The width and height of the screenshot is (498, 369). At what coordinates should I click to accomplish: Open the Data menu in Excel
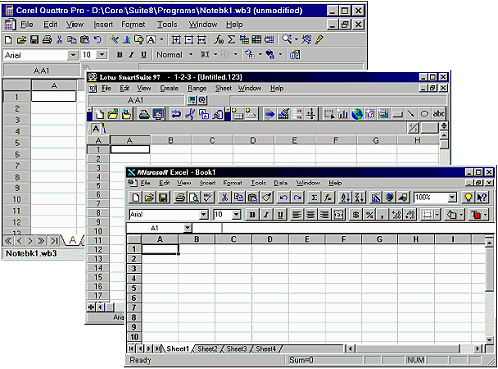click(281, 183)
